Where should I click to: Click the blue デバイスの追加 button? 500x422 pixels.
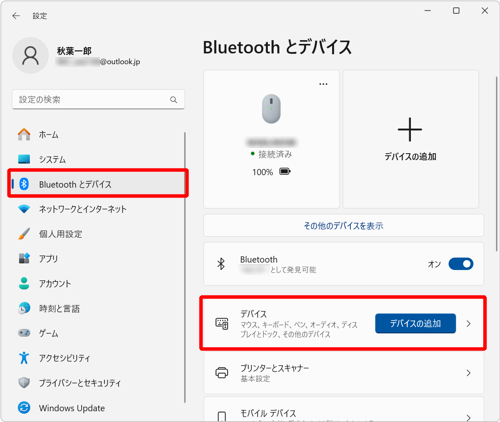click(x=415, y=323)
